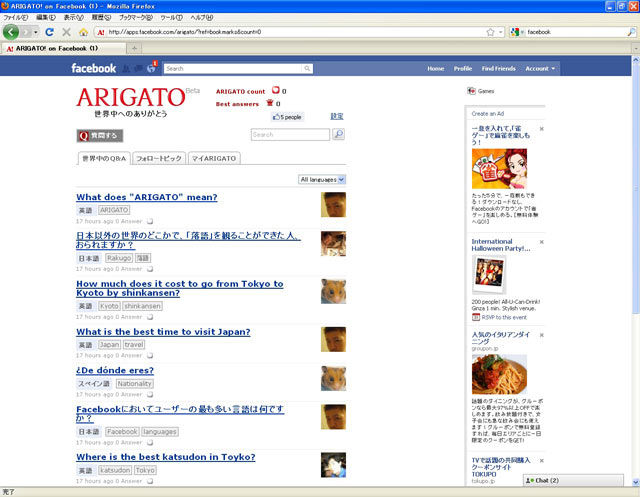Open question What does ARIGATO mean?

tap(147, 197)
